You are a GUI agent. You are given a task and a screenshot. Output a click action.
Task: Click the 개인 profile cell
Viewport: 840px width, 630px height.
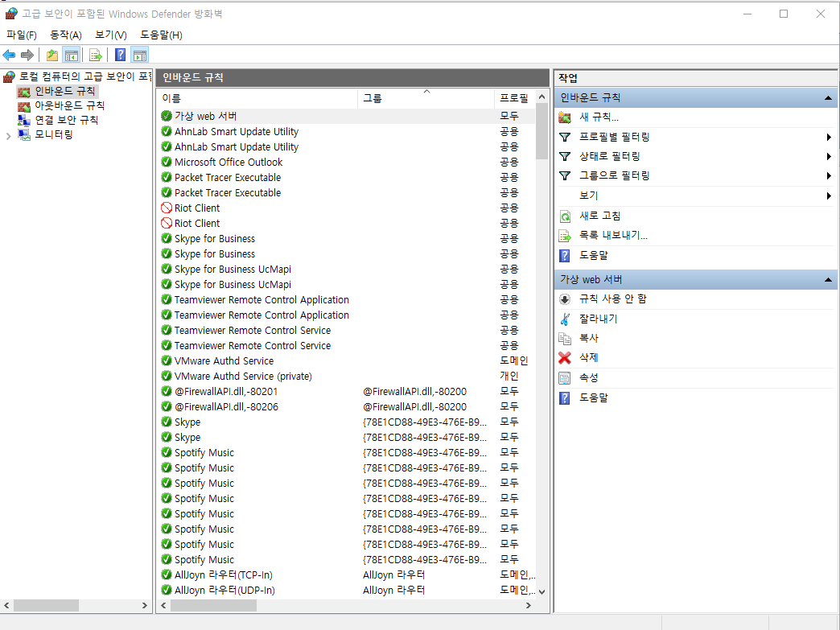(509, 376)
